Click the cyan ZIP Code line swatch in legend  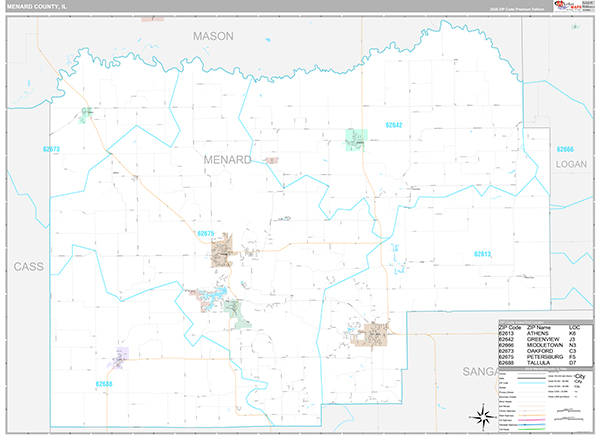532,383
